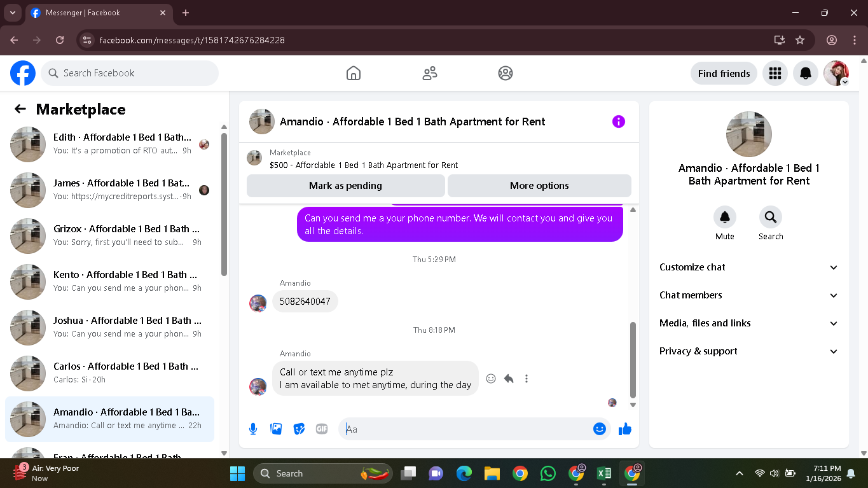868x488 pixels.
Task: Click the taskbar Search box
Action: coord(323,473)
